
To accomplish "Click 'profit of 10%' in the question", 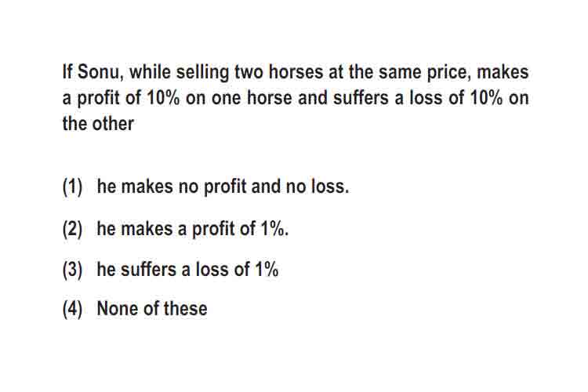I will pos(129,98).
